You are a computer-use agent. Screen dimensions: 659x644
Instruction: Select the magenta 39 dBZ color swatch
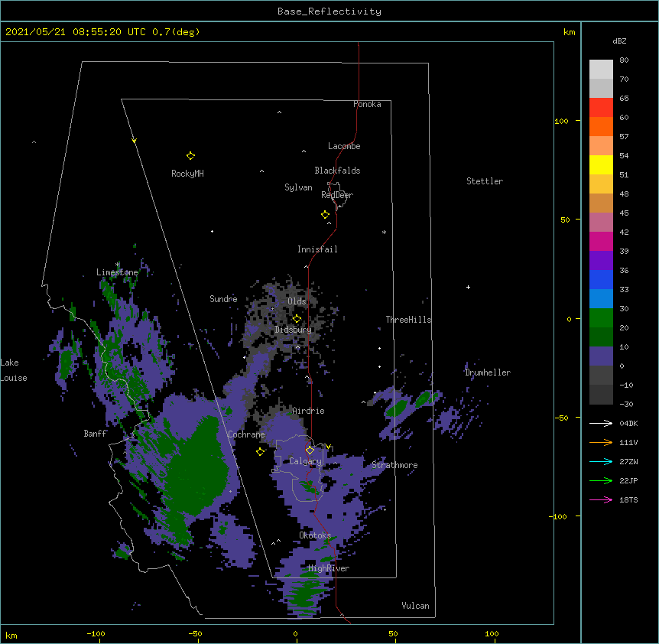point(601,241)
